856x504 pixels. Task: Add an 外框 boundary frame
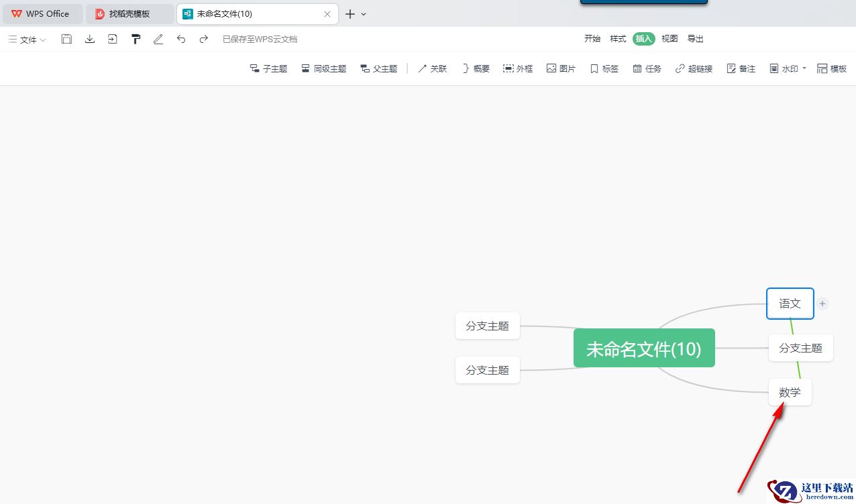point(518,68)
